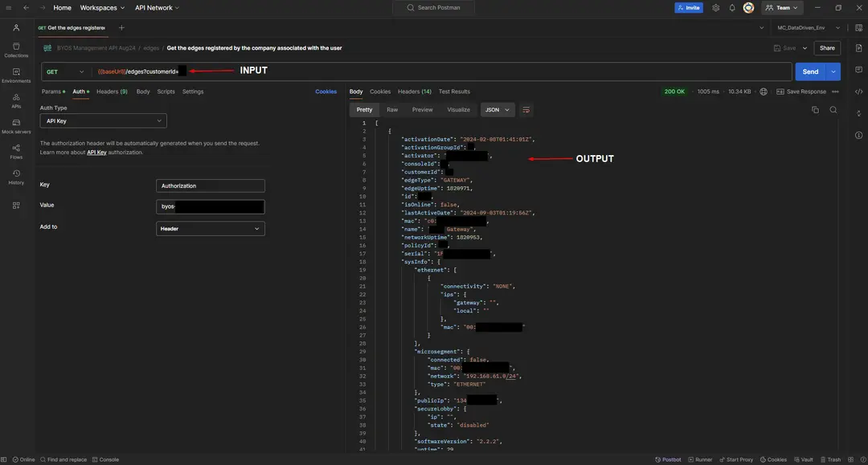
Task: Toggle the sidebar icon in the status bar
Action: pos(4,459)
